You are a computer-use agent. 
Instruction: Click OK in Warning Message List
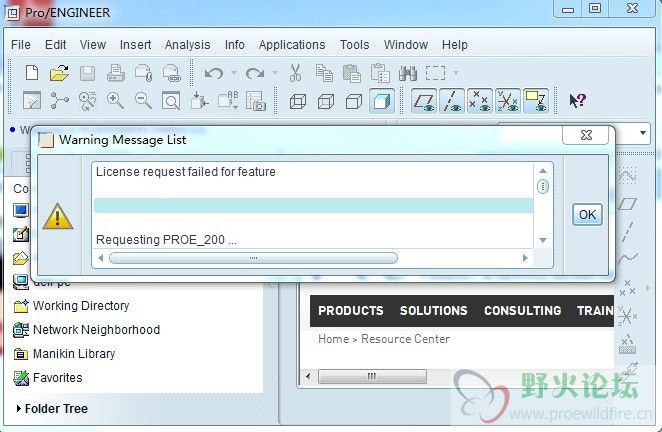coord(587,215)
